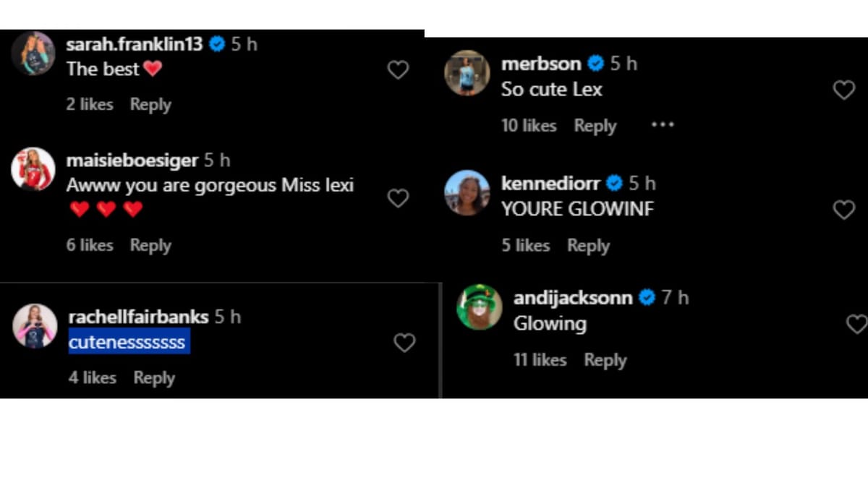Click andijacksonn's verified badge icon
This screenshot has height=488, width=868.
click(x=646, y=297)
